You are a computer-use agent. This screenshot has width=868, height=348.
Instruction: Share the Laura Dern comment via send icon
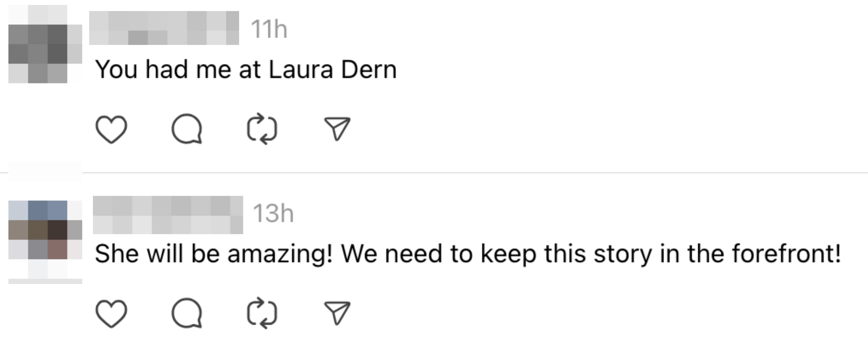tap(337, 129)
